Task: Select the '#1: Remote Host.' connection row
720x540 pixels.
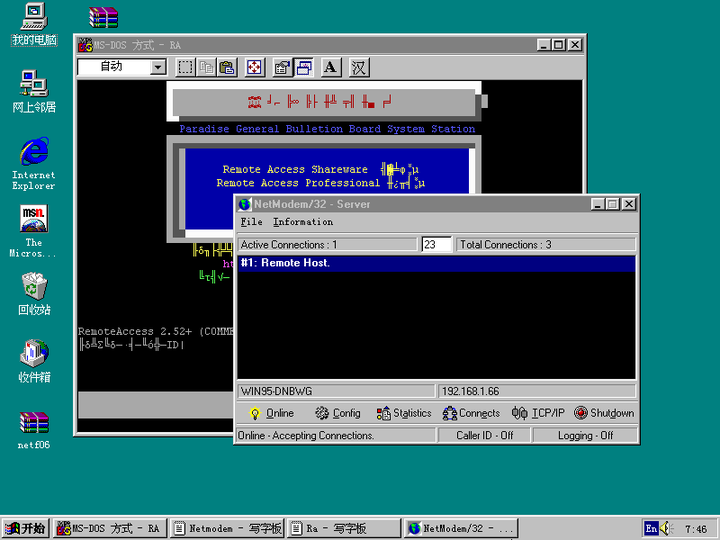Action: [435, 263]
